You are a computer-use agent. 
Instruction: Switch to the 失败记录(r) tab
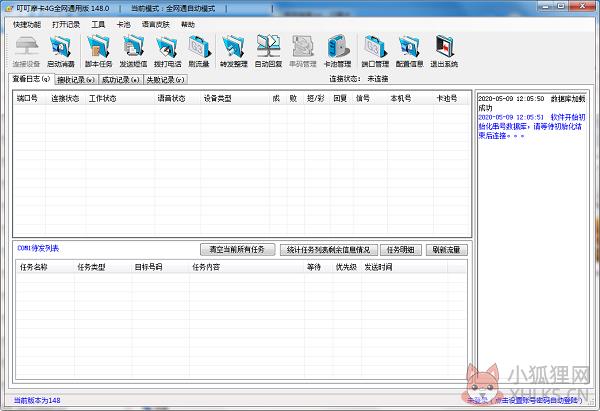(165, 80)
